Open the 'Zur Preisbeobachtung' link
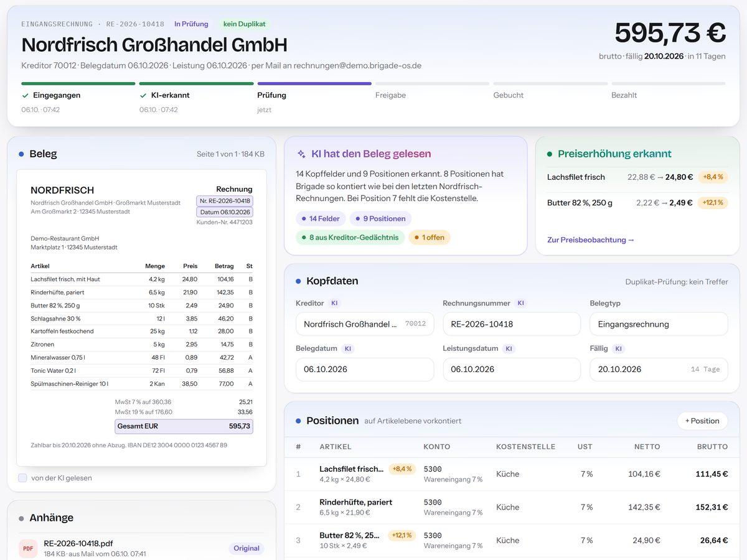747x560 pixels. (591, 240)
